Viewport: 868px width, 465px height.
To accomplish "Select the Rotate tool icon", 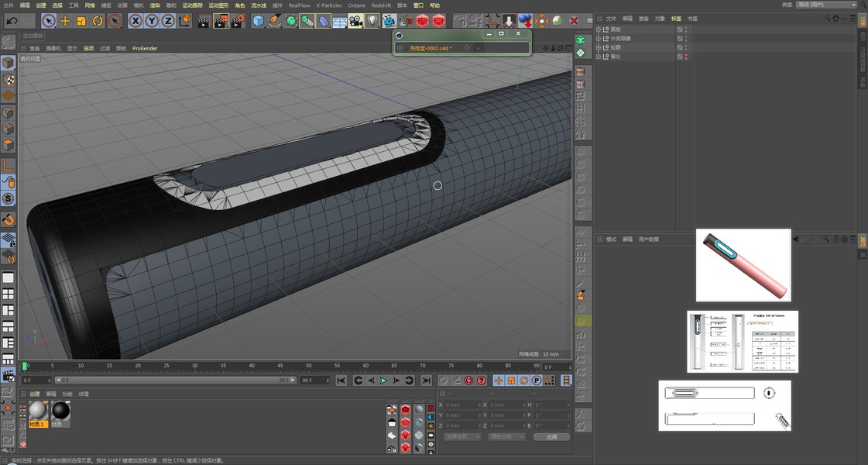I will (98, 21).
